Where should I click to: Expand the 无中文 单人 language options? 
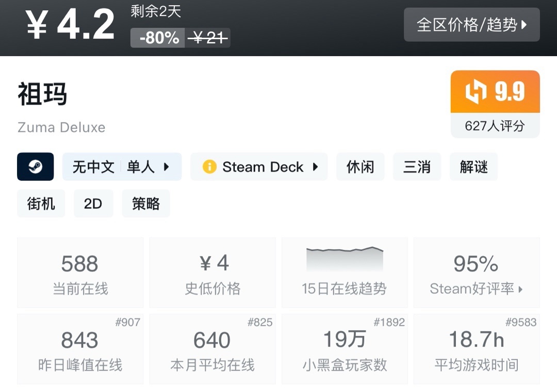click(x=122, y=167)
